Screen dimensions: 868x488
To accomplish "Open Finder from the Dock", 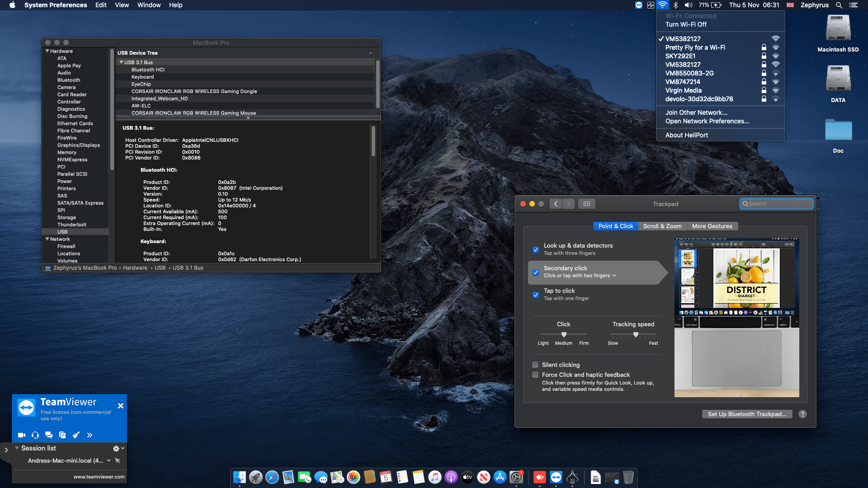I will coord(240,477).
